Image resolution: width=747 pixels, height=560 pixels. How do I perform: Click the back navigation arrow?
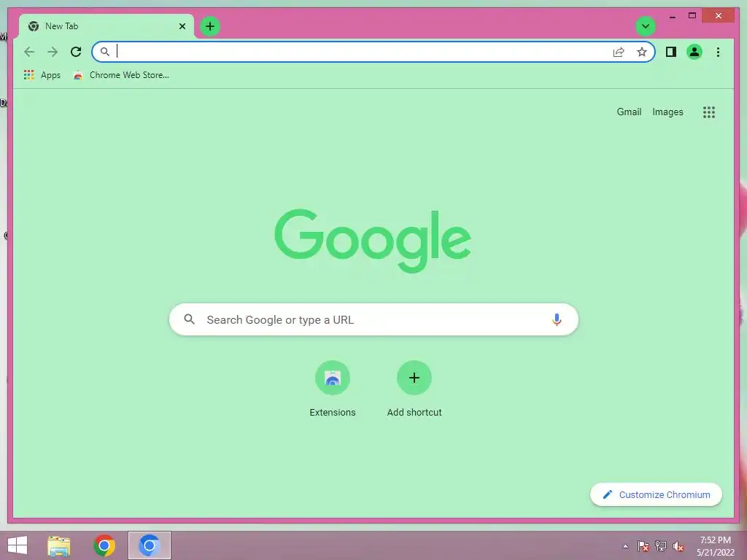point(29,52)
